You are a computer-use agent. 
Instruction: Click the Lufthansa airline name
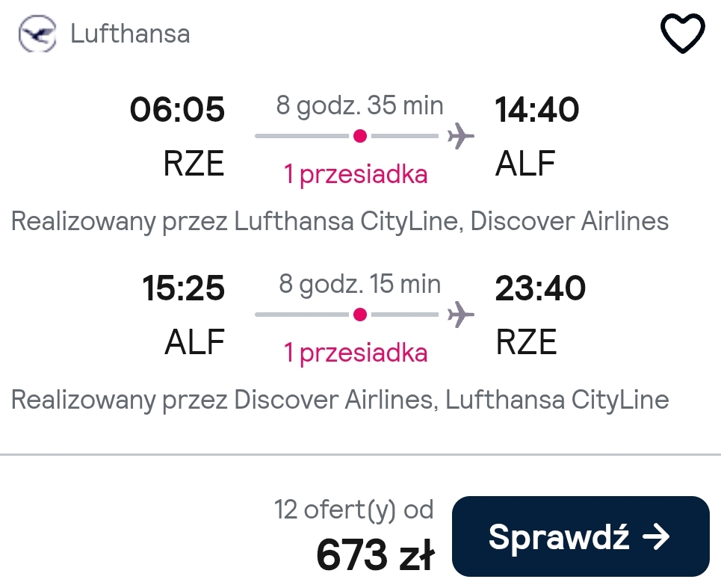click(130, 34)
